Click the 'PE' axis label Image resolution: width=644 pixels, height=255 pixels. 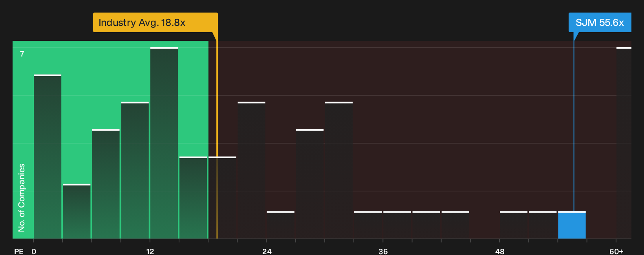(x=19, y=251)
